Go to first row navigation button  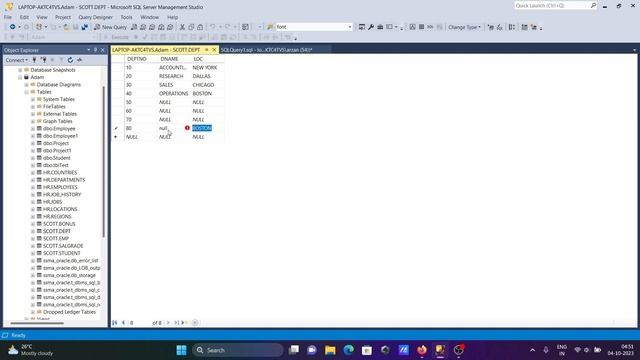pyautogui.click(x=115, y=323)
